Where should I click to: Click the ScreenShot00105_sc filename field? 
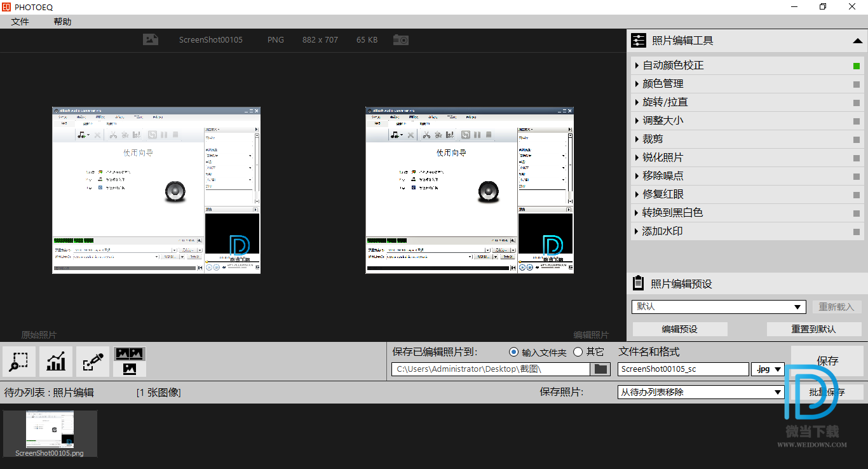click(x=683, y=369)
